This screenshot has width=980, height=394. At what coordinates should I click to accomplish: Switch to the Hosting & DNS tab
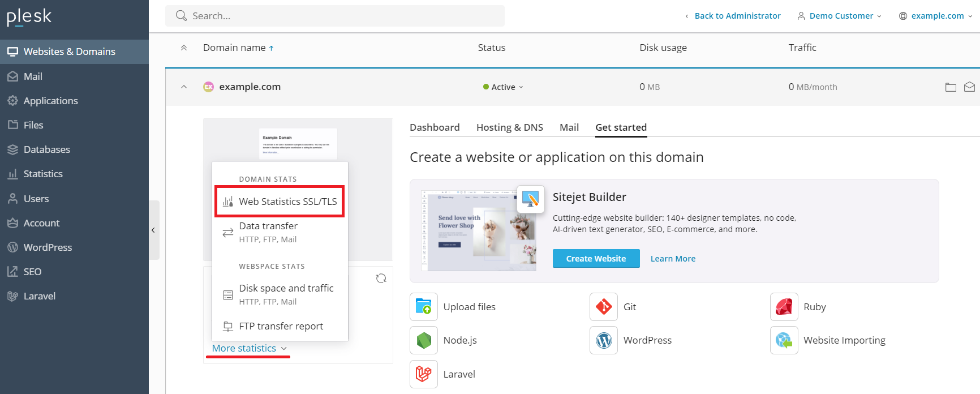click(509, 127)
